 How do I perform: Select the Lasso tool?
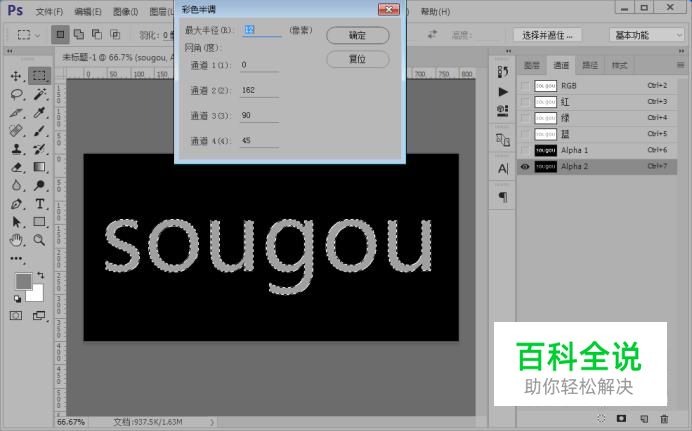16,94
